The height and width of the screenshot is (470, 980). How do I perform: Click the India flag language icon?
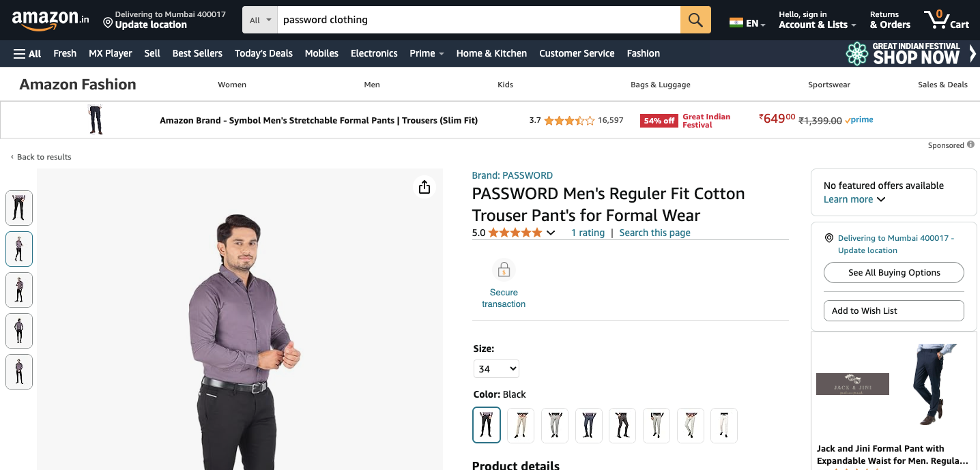click(x=736, y=23)
